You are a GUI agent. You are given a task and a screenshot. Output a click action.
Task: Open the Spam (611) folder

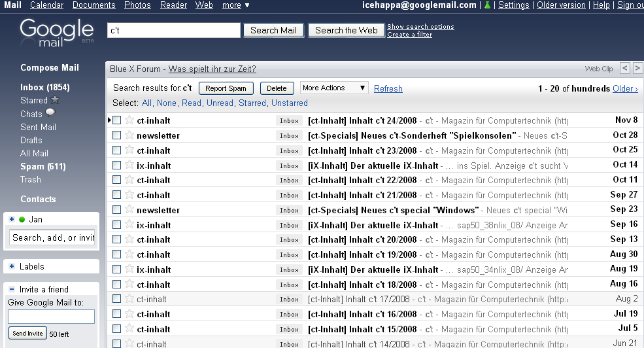[42, 167]
